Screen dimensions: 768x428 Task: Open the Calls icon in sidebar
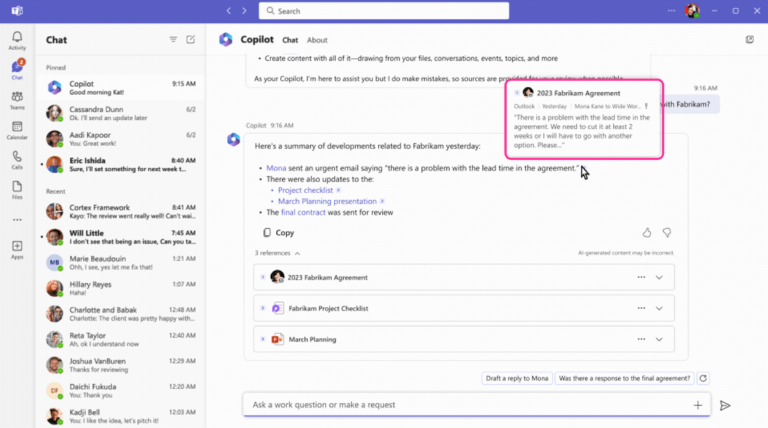point(17,160)
